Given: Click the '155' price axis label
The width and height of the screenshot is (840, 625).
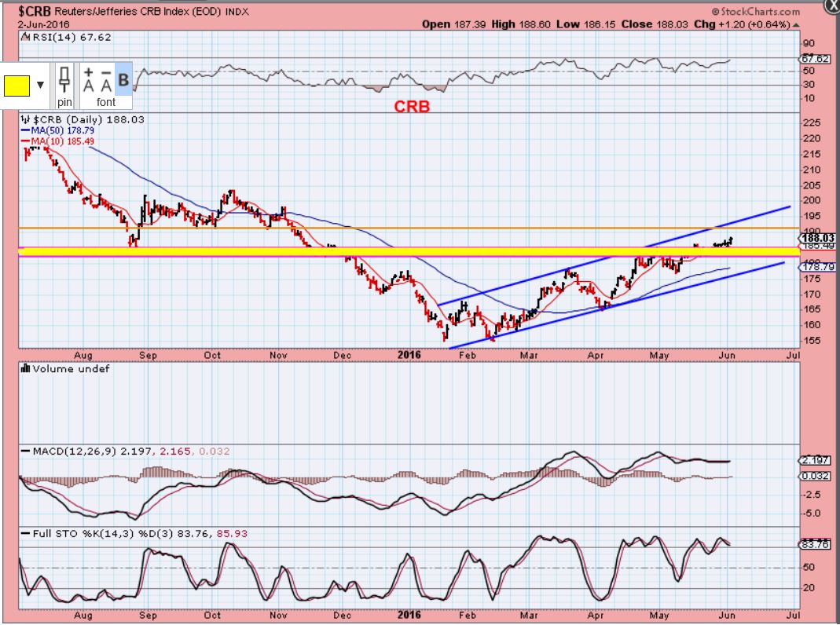Looking at the screenshot, I should [812, 340].
